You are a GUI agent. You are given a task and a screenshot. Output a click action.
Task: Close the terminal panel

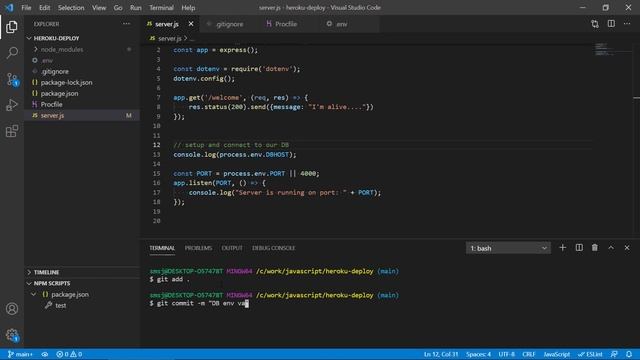[627, 248]
